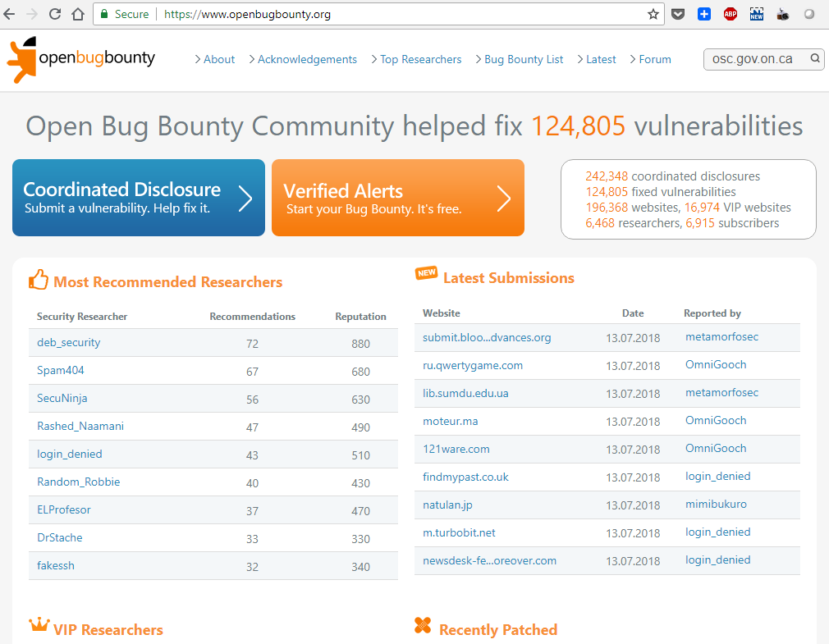Open mimibukuro reporter link
The width and height of the screenshot is (829, 644).
716,504
